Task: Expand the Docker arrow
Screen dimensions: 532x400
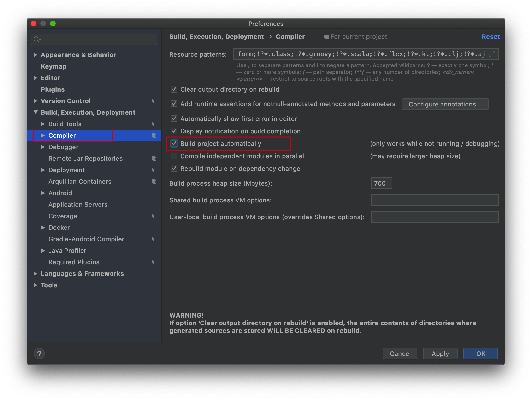Action: [x=43, y=228]
